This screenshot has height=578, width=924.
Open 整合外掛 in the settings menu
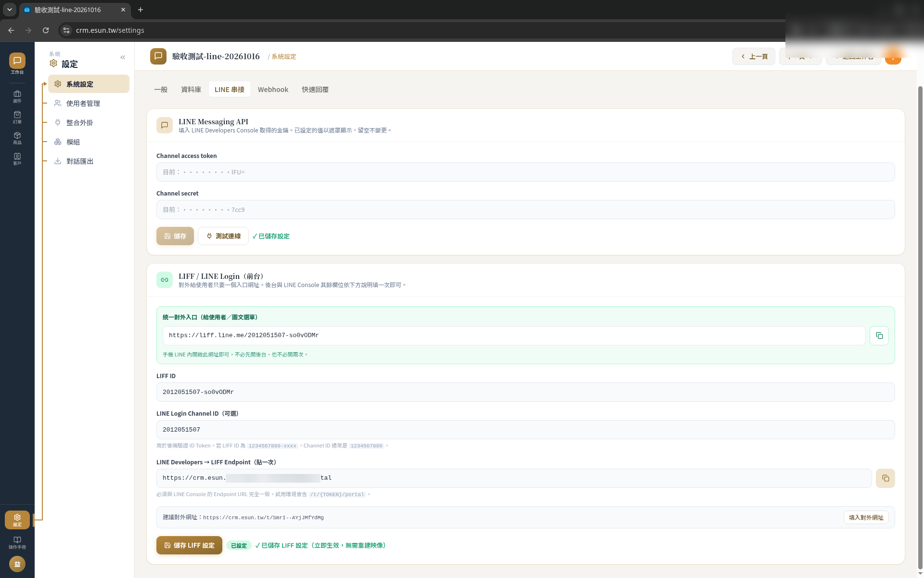(89, 122)
